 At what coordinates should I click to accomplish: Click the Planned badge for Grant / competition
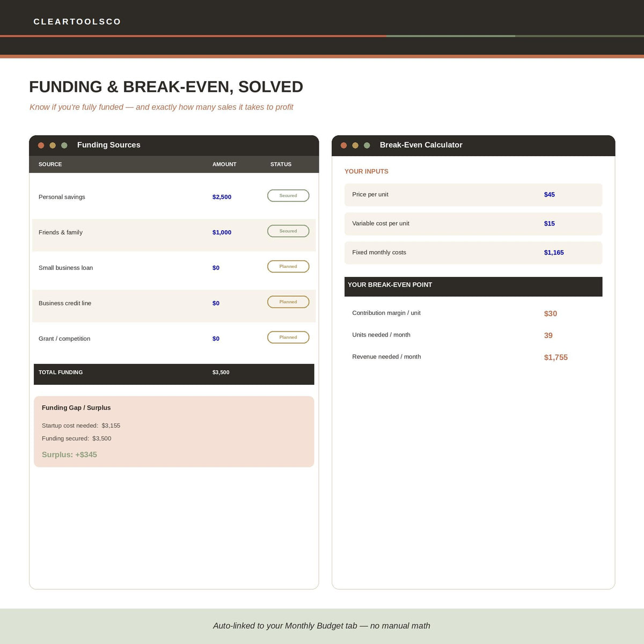pyautogui.click(x=288, y=338)
